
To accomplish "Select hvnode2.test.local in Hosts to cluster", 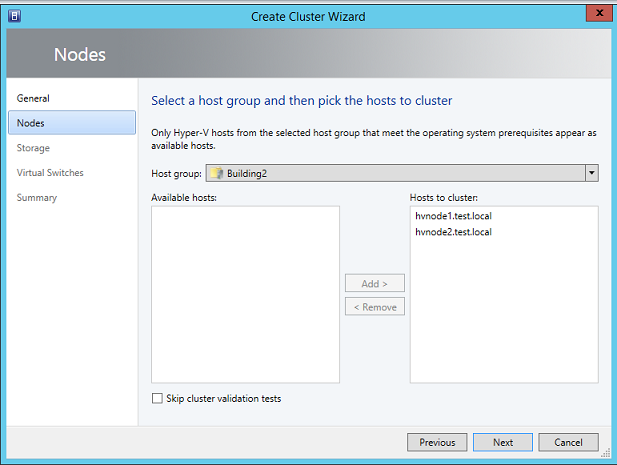I will pyautogui.click(x=453, y=232).
